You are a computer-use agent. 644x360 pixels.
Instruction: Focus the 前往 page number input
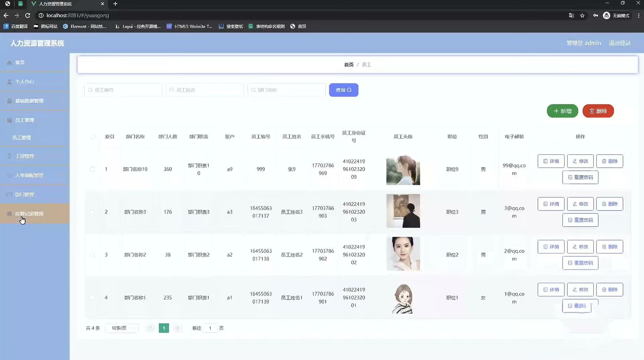[210, 328]
